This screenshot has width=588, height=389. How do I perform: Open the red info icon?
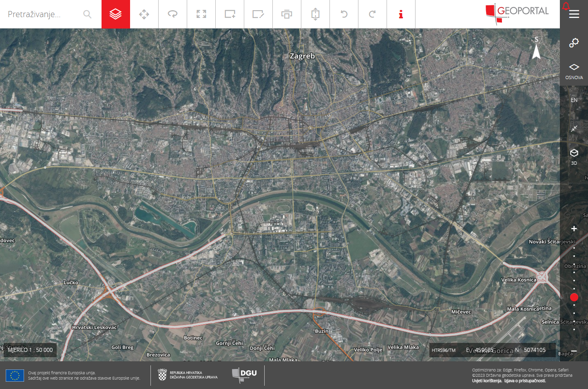click(x=401, y=14)
